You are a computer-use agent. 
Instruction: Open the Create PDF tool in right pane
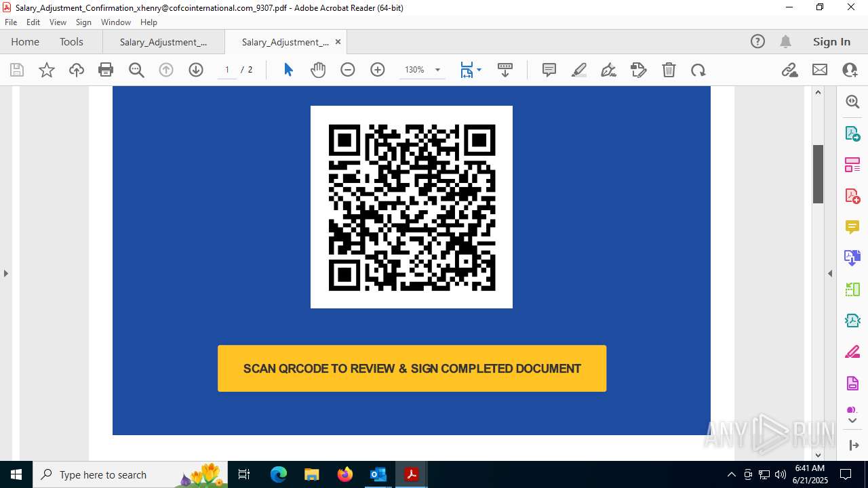[852, 196]
